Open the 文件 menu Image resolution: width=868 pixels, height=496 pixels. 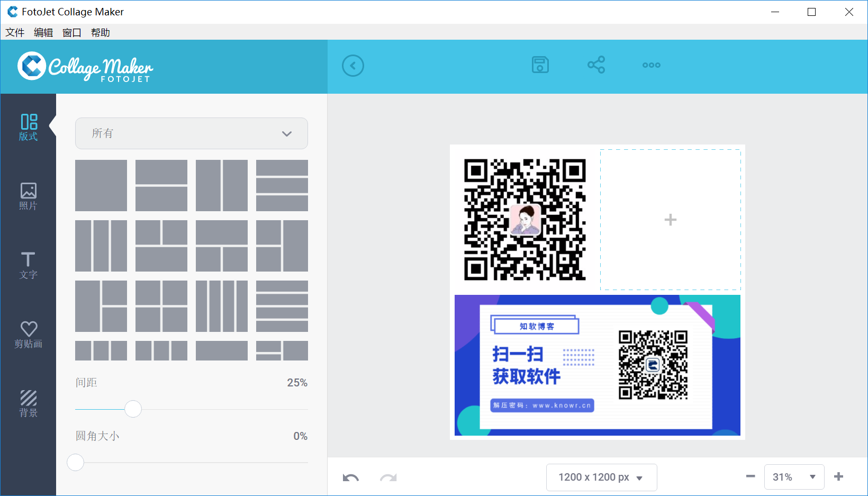pyautogui.click(x=15, y=32)
